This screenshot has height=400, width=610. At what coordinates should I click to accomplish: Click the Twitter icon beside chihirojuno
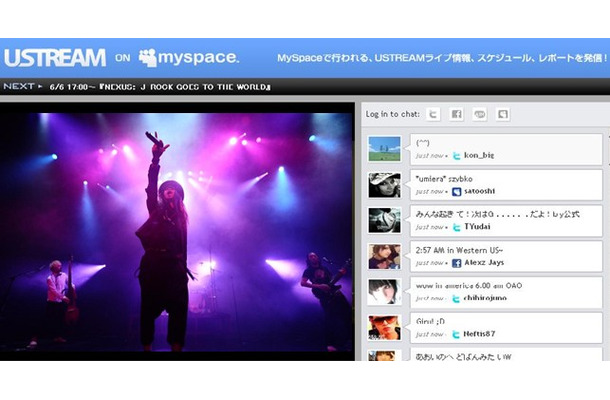tap(457, 298)
